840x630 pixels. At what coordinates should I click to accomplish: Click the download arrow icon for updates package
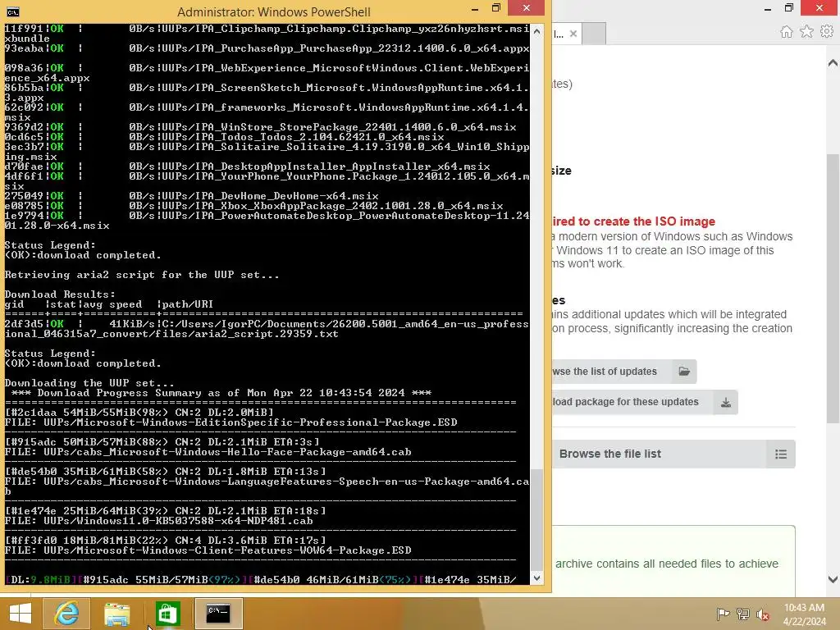click(x=726, y=402)
